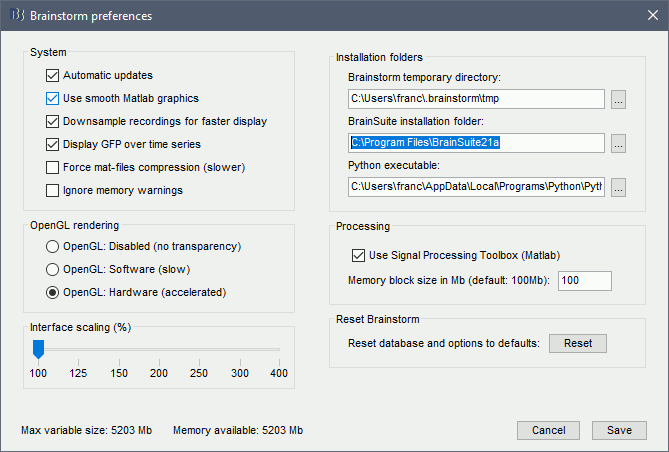This screenshot has width=669, height=452.
Task: Save the preferences
Action: pyautogui.click(x=618, y=430)
